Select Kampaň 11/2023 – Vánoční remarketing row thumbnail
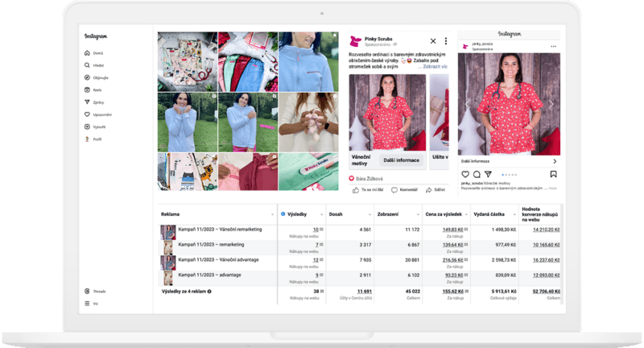 [168, 232]
